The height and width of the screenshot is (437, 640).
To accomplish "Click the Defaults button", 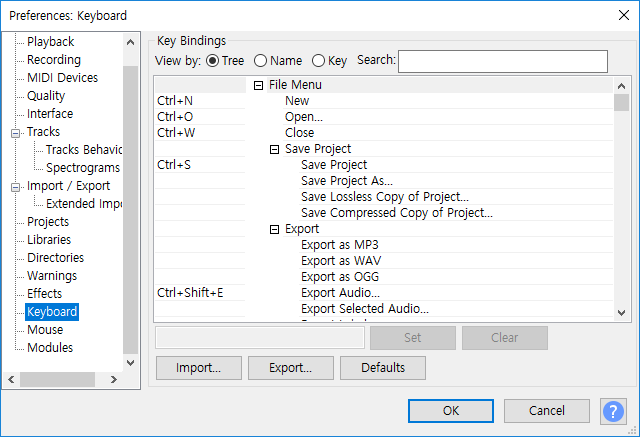I will coord(383,368).
